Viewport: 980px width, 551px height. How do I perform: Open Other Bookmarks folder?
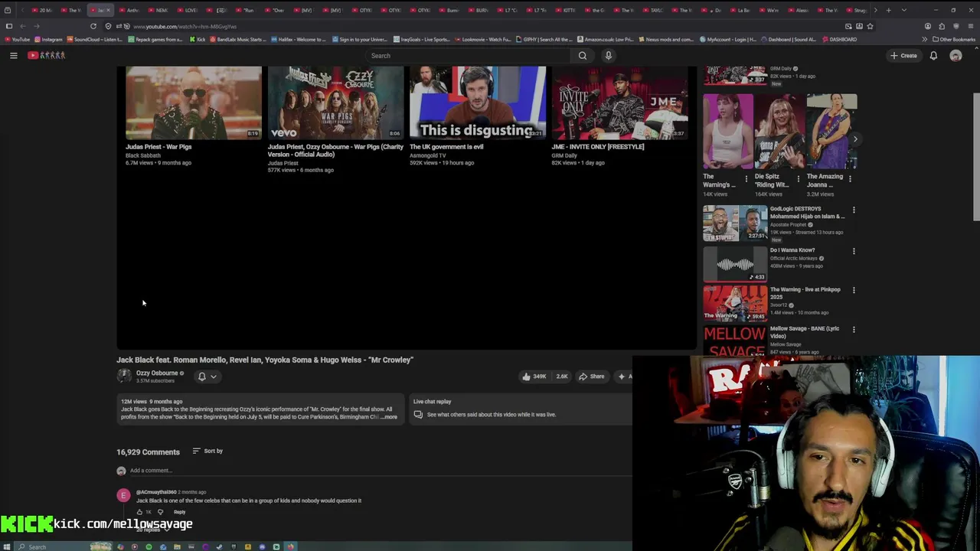(954, 39)
